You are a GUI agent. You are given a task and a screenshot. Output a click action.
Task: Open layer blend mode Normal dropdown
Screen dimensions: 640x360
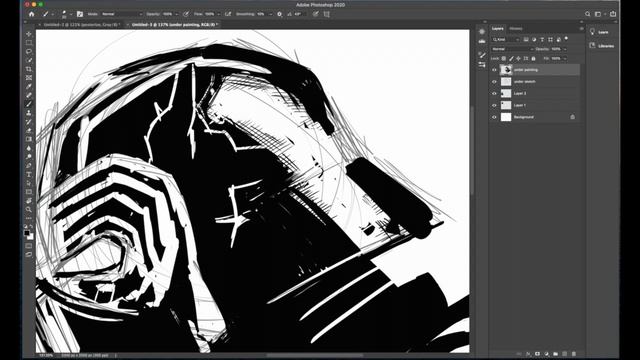[512, 49]
